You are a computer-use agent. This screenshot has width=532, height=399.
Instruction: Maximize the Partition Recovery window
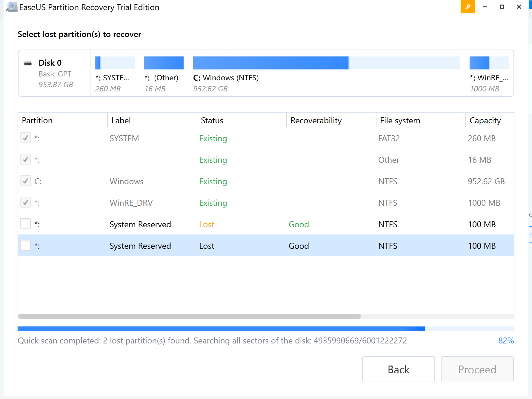[x=502, y=7]
